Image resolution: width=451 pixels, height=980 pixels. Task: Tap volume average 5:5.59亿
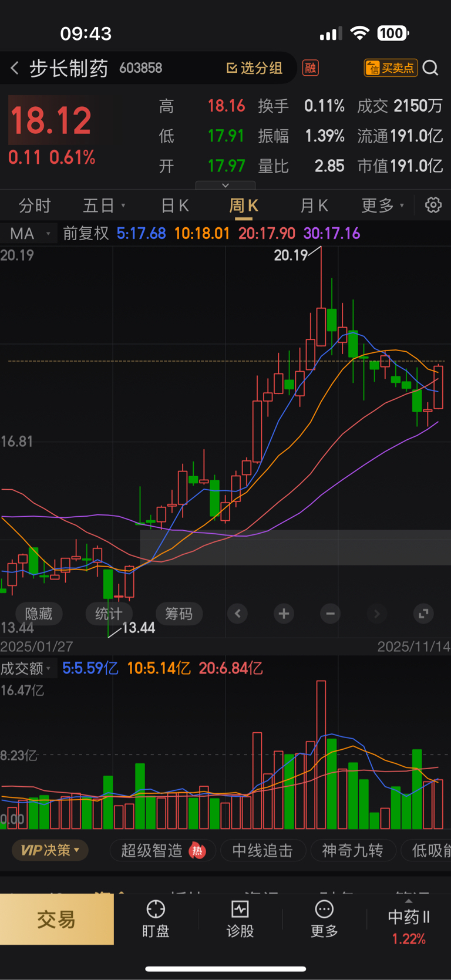click(90, 668)
